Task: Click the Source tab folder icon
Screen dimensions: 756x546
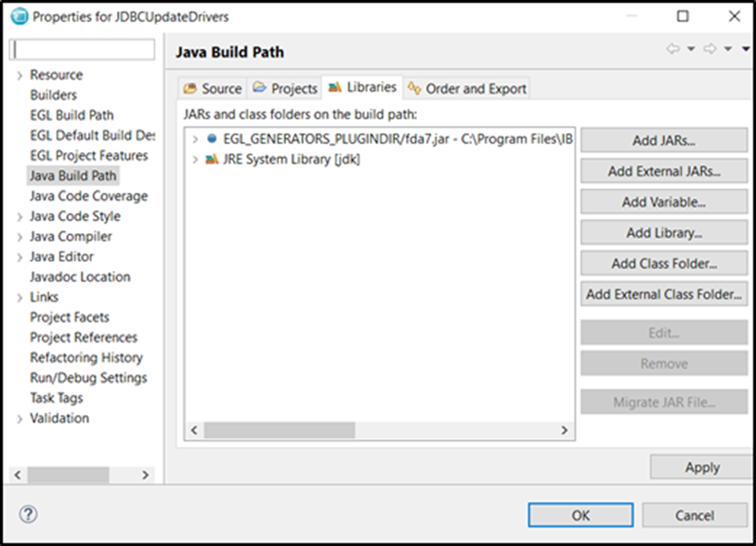Action: point(190,88)
